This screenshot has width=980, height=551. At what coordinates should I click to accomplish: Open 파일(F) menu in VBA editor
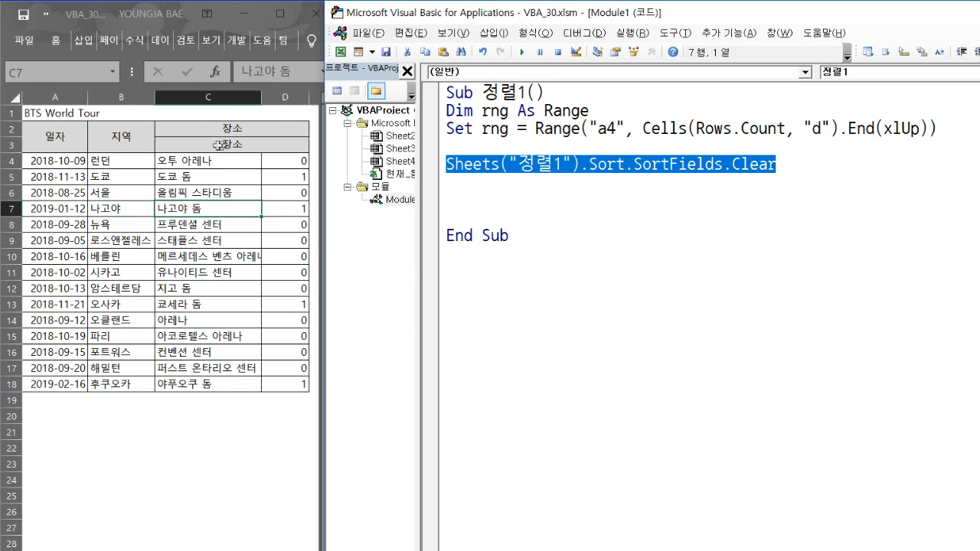[x=367, y=33]
